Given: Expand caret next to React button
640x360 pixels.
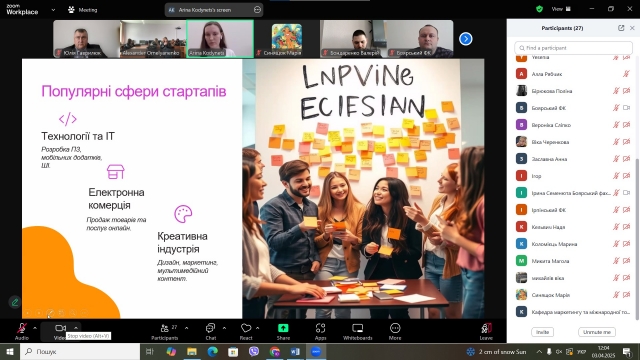Looking at the screenshot, I should (258, 328).
